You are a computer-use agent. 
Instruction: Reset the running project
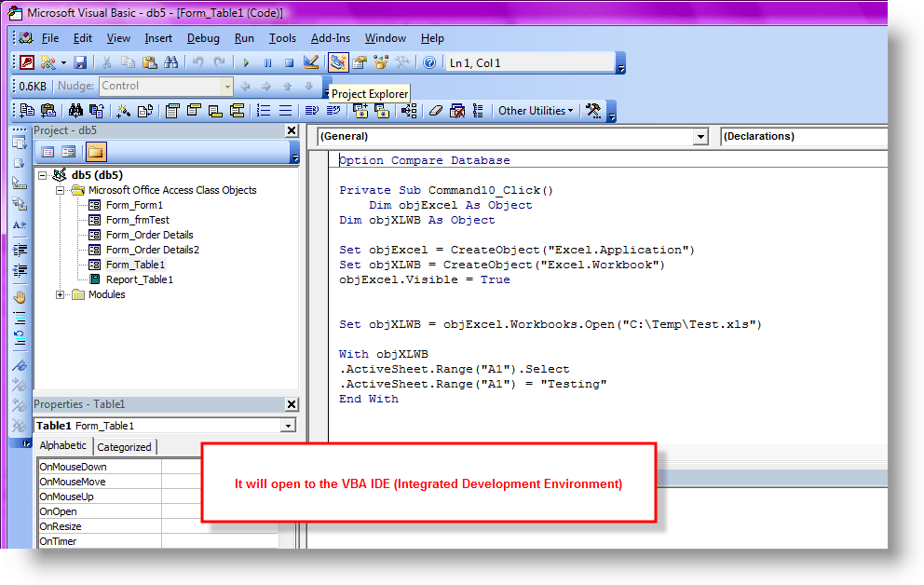click(x=288, y=62)
